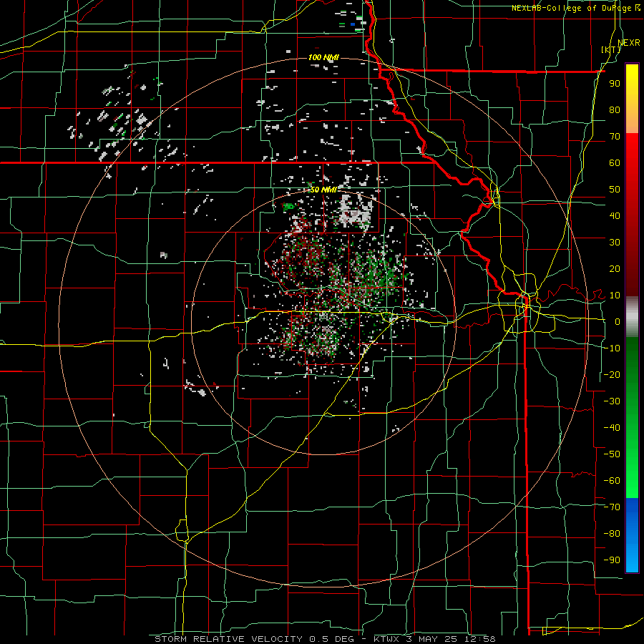Click the KTWX 3 MAY 25 12:58 timestamp
This screenshot has height=644, width=644.
coord(434,639)
